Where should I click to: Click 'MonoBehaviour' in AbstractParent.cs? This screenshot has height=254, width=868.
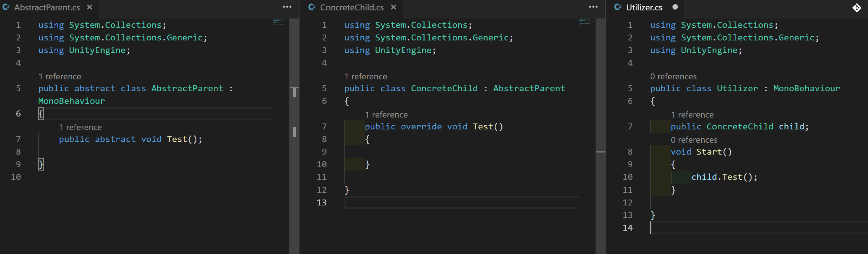(72, 101)
